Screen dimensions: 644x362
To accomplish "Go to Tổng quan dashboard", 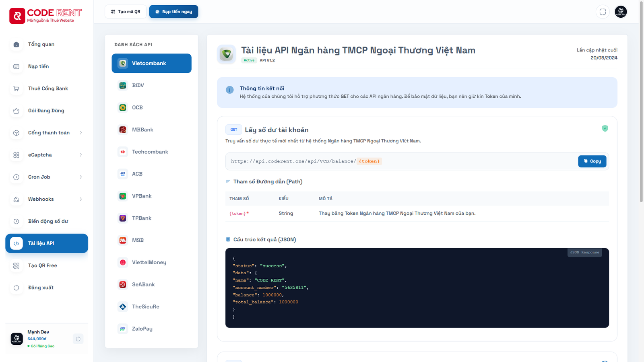I will [x=41, y=44].
